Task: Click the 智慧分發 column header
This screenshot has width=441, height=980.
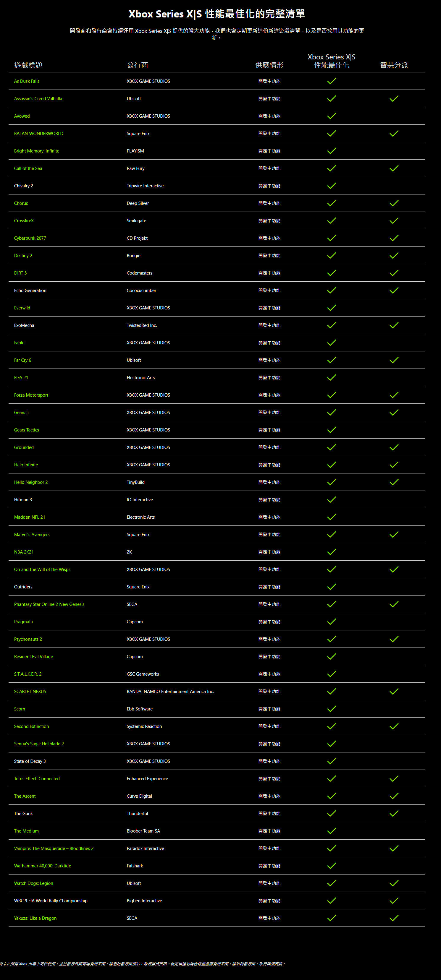Action: click(x=394, y=65)
